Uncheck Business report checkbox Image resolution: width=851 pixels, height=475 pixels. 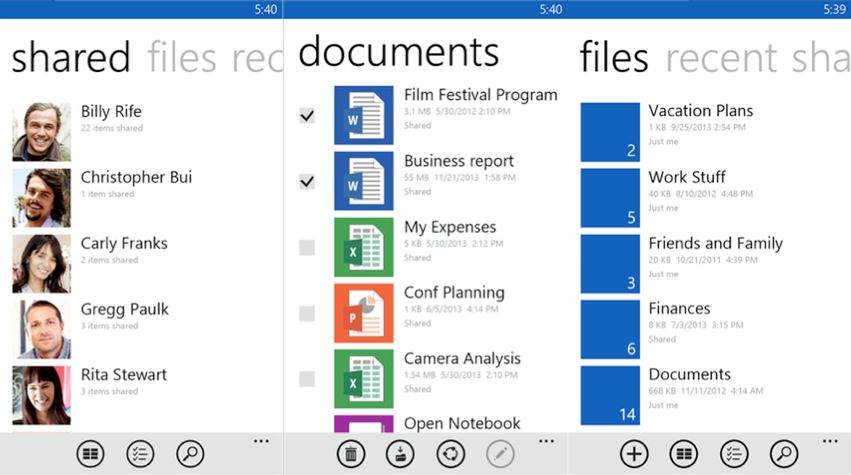click(307, 181)
